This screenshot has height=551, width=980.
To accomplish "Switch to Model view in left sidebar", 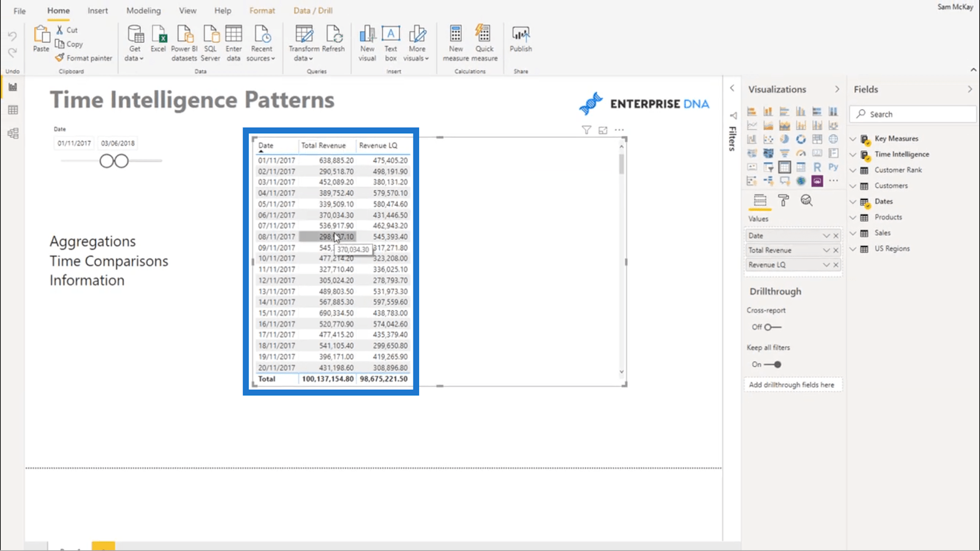I will coord(13,133).
